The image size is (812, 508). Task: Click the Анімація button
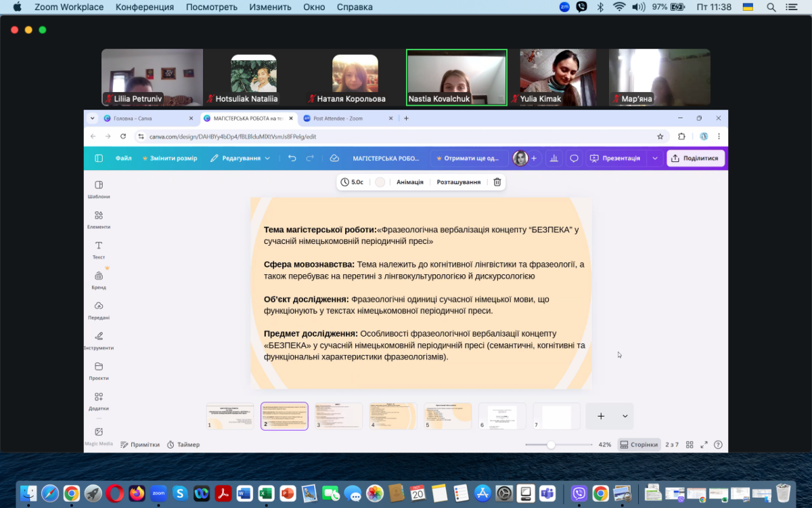click(x=409, y=182)
